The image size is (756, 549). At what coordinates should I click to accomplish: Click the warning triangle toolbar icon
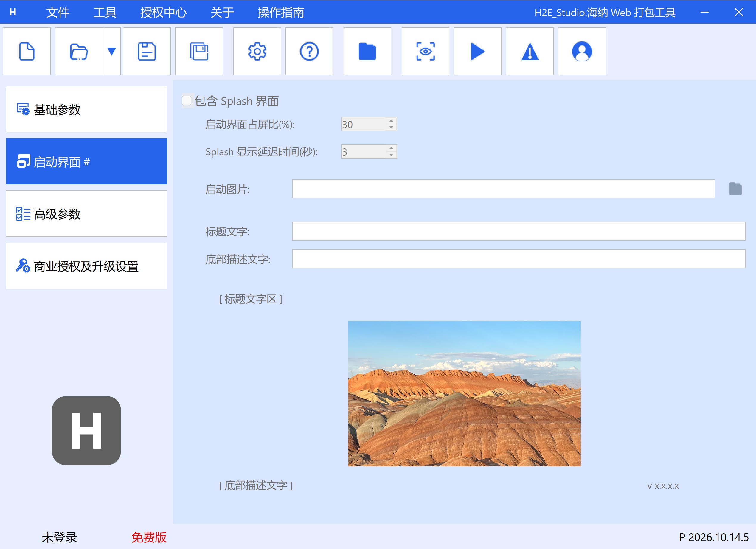pos(530,51)
